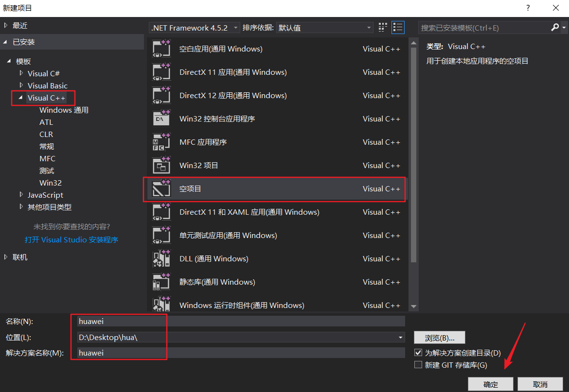Image resolution: width=569 pixels, height=392 pixels.
Task: Select the ATL category
Action: 46,122
